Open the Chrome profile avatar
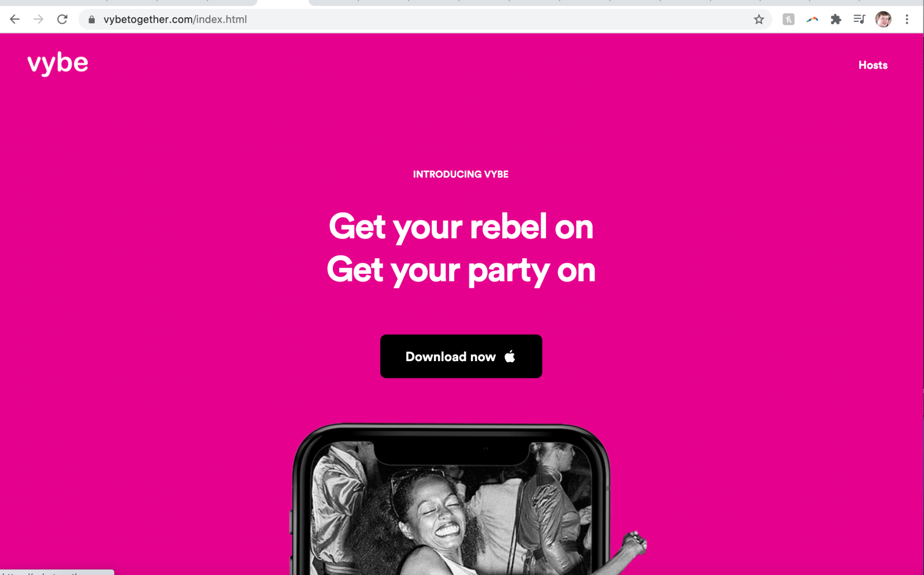Screen dimensions: 924x575 pyautogui.click(x=883, y=19)
